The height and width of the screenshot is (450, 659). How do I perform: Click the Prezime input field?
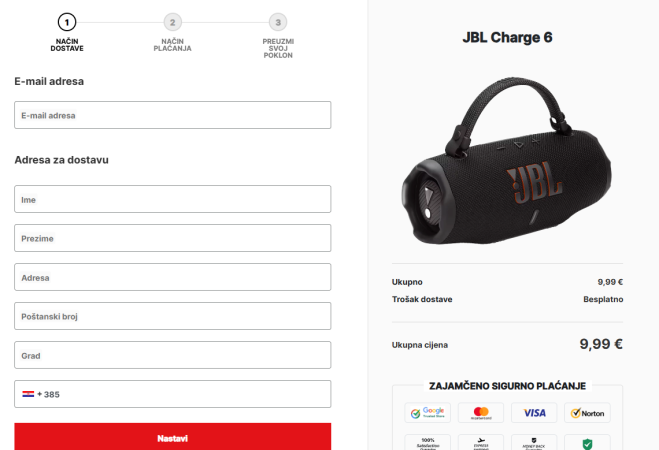point(173,238)
